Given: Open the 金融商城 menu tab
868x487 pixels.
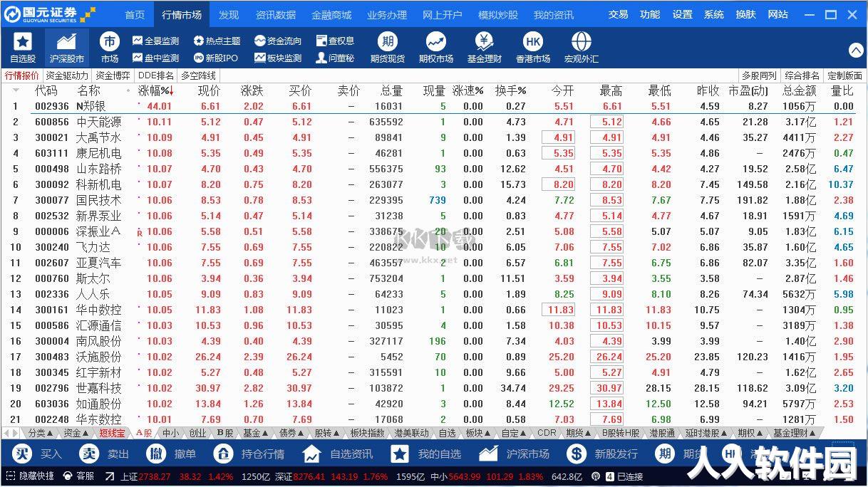Looking at the screenshot, I should tap(331, 14).
